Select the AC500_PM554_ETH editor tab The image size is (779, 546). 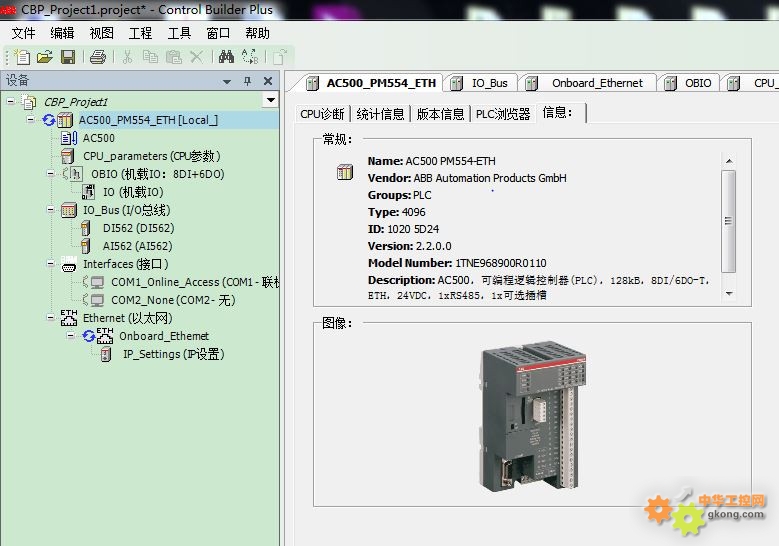click(372, 83)
